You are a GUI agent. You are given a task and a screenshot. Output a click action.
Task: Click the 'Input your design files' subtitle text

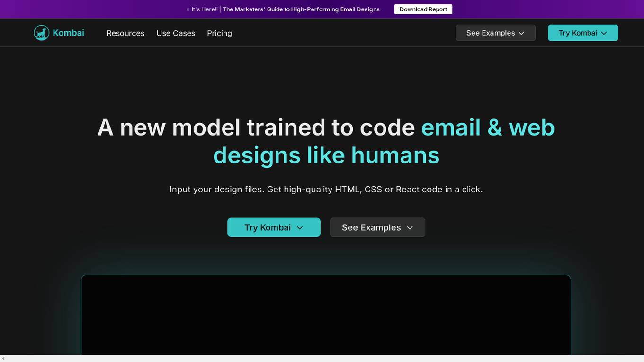coord(326,190)
